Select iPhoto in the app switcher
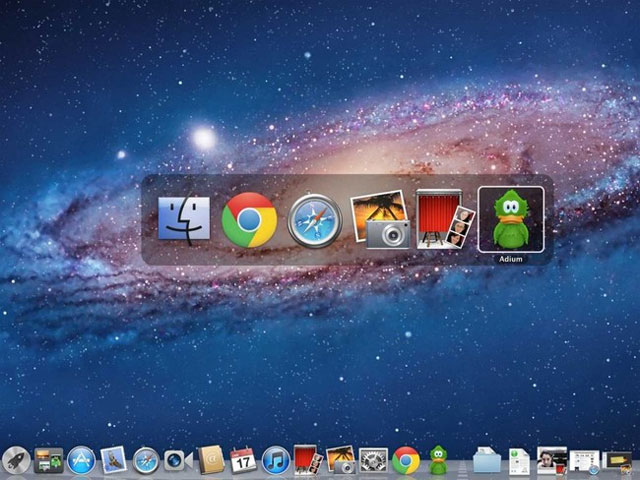 tap(381, 220)
